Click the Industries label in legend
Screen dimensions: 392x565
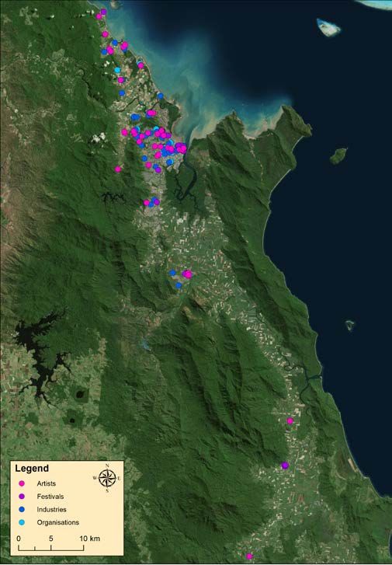(51, 510)
